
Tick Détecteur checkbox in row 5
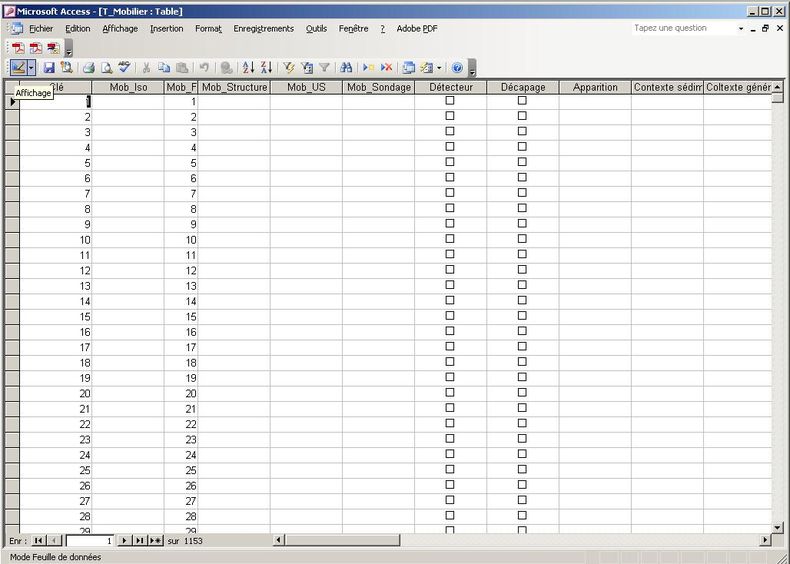pos(450,162)
